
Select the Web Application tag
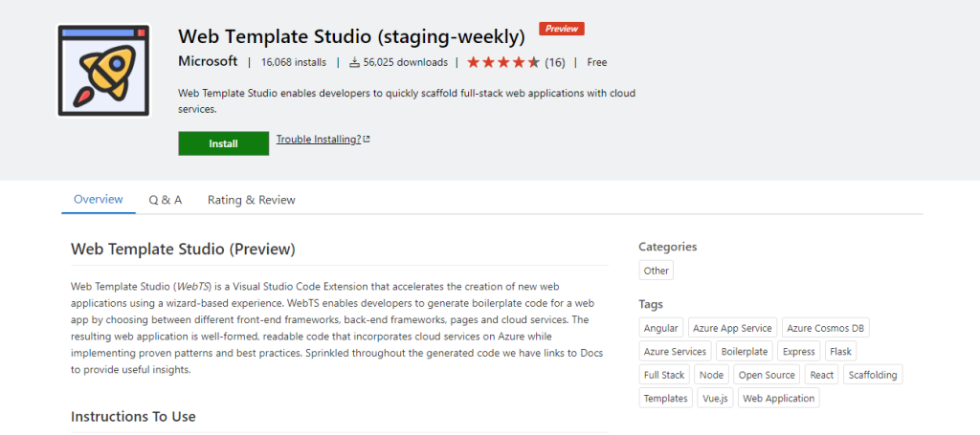coord(779,398)
